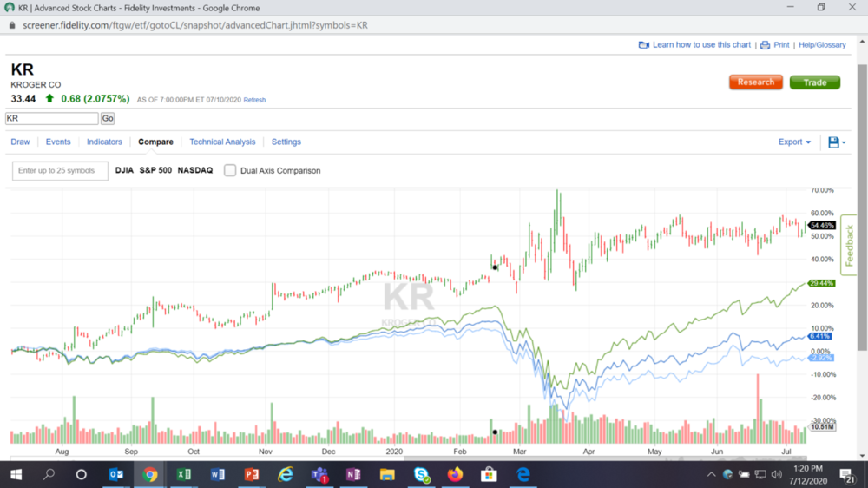868x488 pixels.
Task: Open Learn how to use this chart
Action: tap(701, 45)
